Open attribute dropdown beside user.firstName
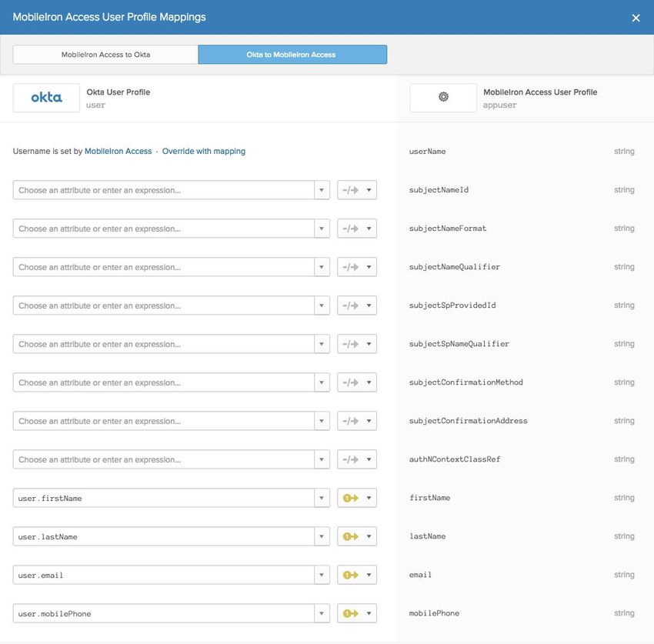 (x=322, y=498)
